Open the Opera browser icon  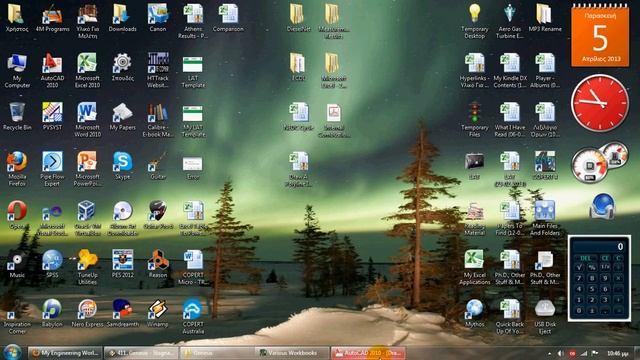pos(17,215)
